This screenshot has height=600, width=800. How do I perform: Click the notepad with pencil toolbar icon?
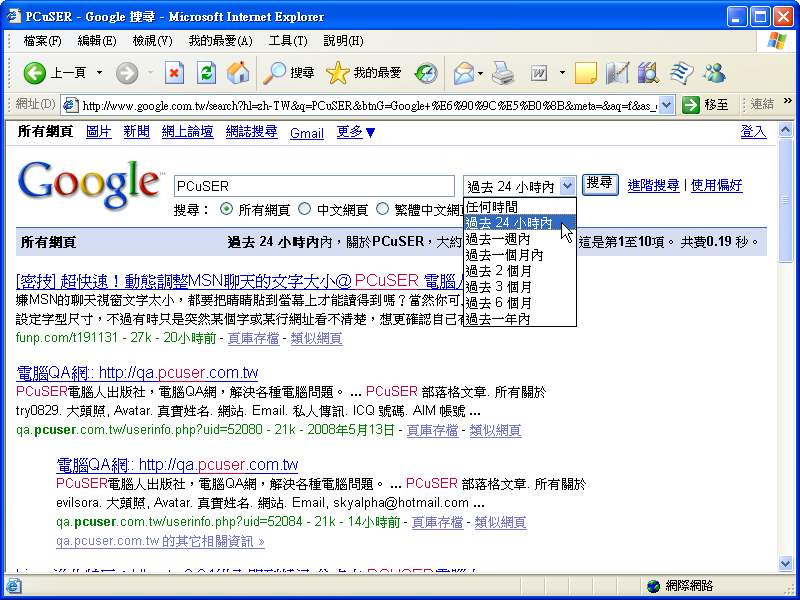(x=617, y=73)
